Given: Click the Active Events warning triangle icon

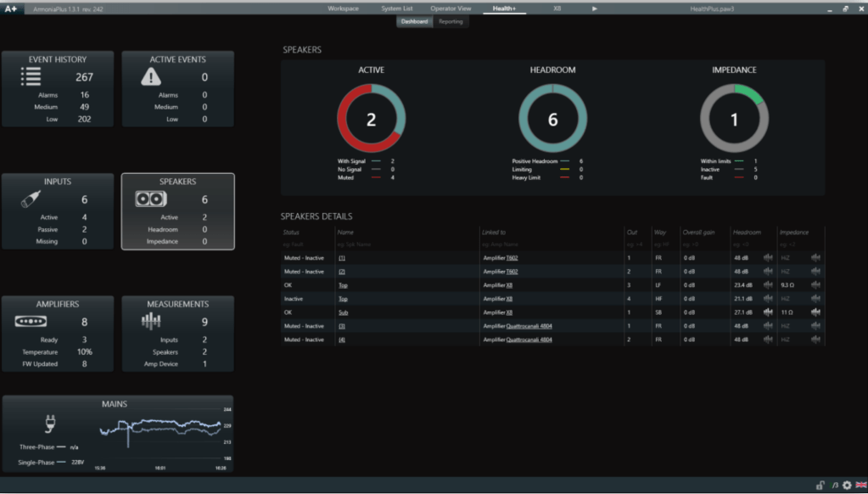Looking at the screenshot, I should [151, 77].
